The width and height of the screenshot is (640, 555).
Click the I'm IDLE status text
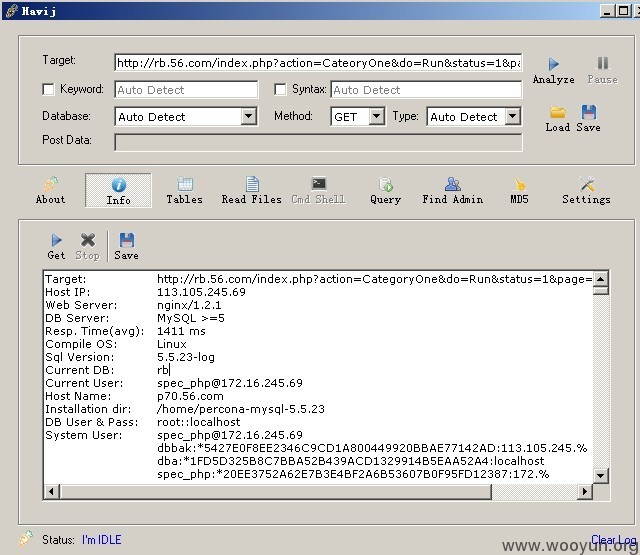click(x=101, y=540)
